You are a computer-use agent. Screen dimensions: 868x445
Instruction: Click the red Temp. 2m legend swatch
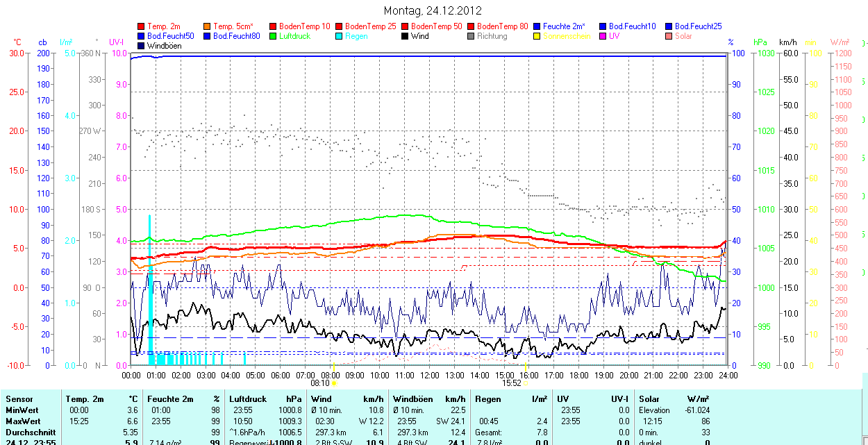(142, 26)
